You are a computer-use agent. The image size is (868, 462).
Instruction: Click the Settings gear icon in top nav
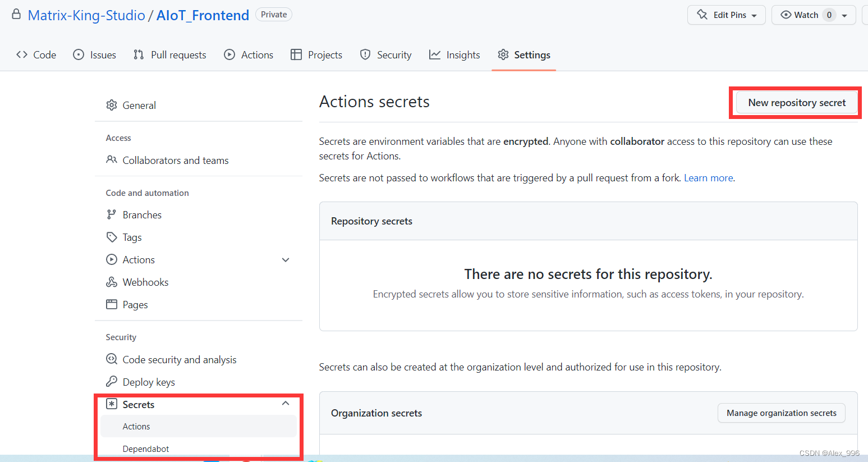[x=503, y=54]
